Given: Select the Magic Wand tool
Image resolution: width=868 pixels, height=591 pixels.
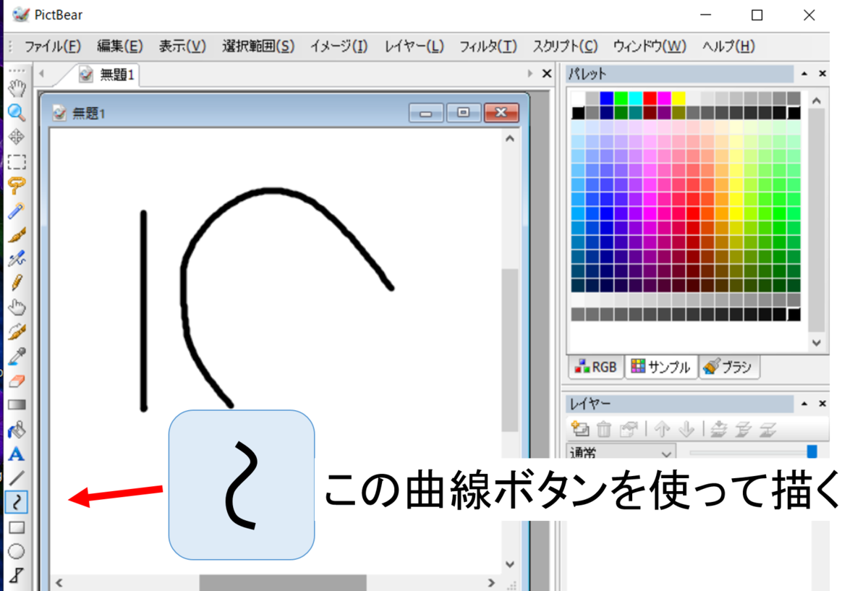Looking at the screenshot, I should pyautogui.click(x=16, y=211).
